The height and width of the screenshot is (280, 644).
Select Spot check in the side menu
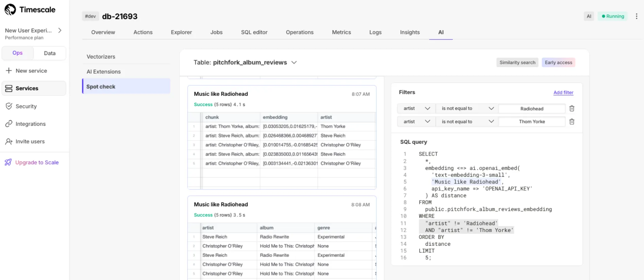[126, 87]
